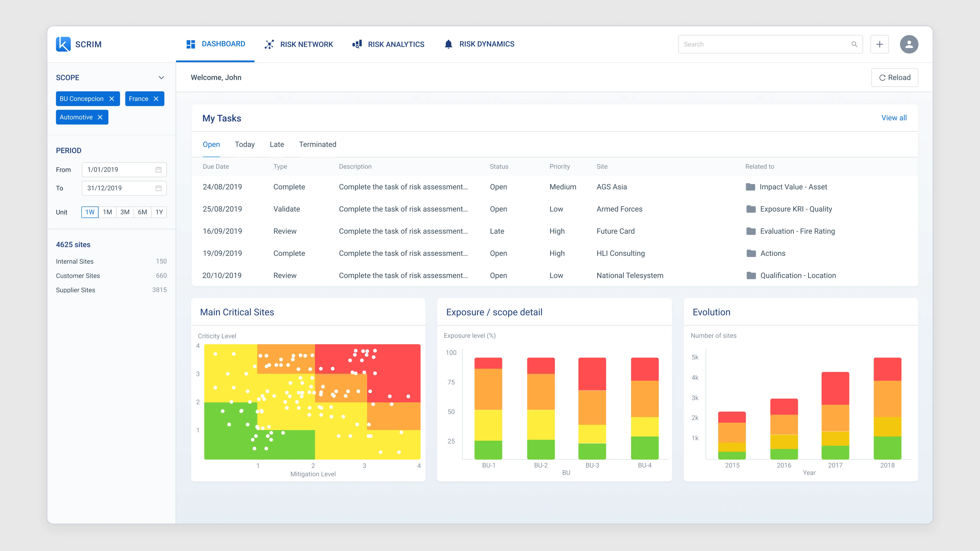
Task: Open the user profile avatar
Action: point(909,44)
